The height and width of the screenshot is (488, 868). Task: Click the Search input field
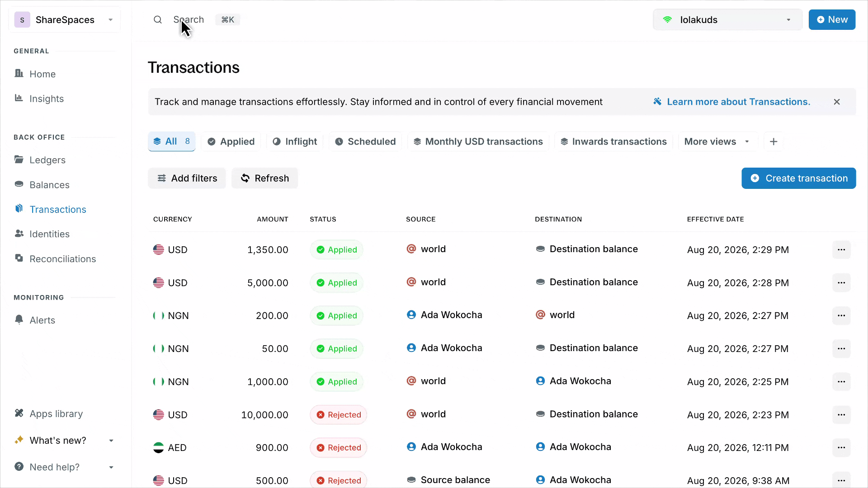tap(197, 20)
